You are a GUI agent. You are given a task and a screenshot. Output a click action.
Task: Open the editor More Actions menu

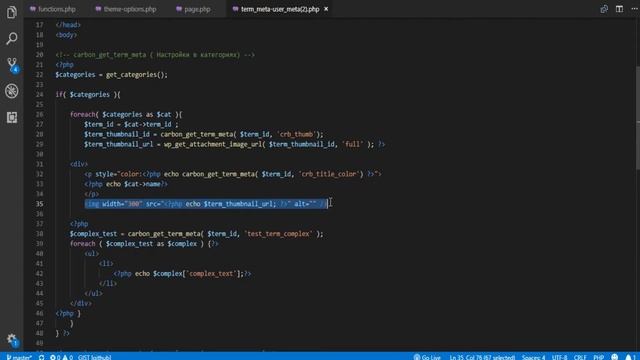coord(634,9)
